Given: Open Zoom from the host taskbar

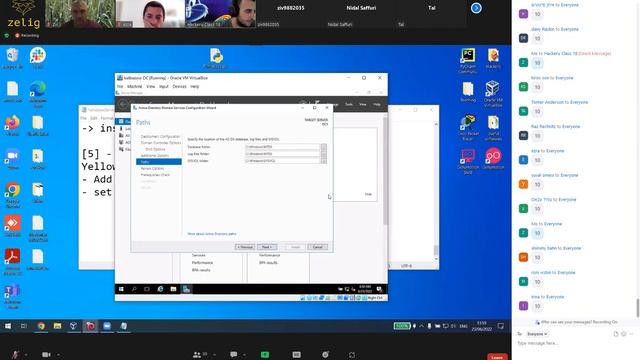Looking at the screenshot, I should click(x=107, y=326).
